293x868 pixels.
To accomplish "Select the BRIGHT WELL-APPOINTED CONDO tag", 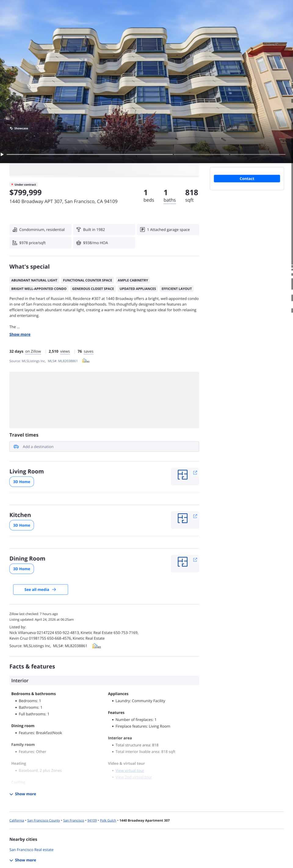I will [x=39, y=289].
